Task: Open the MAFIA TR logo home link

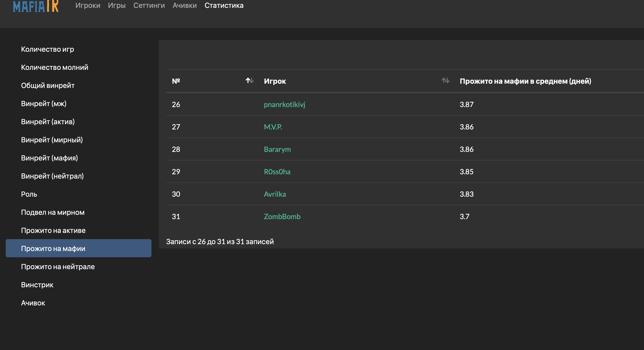Action: 36,6
